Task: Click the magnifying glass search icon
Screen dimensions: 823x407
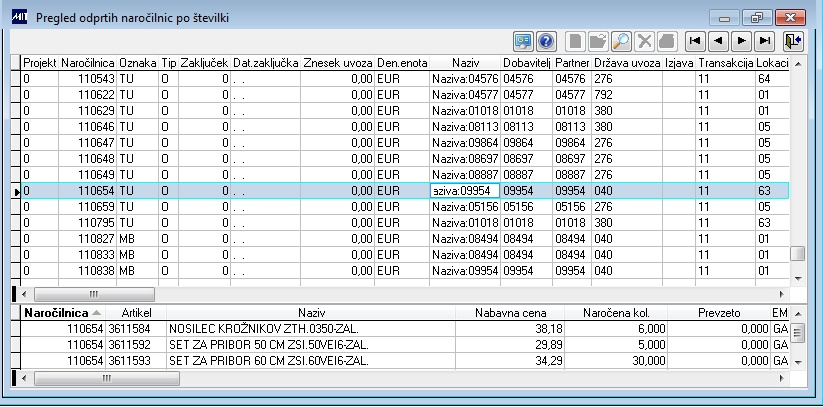Action: (621, 41)
